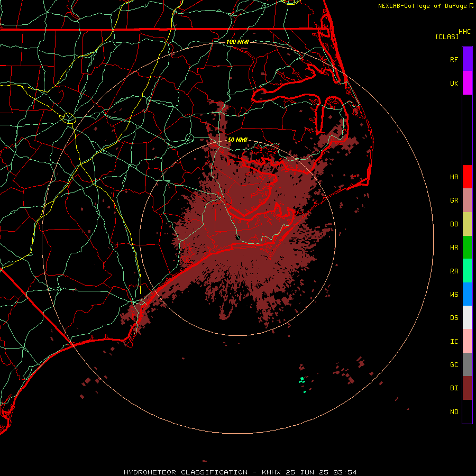Click the UK legend label

(454, 83)
